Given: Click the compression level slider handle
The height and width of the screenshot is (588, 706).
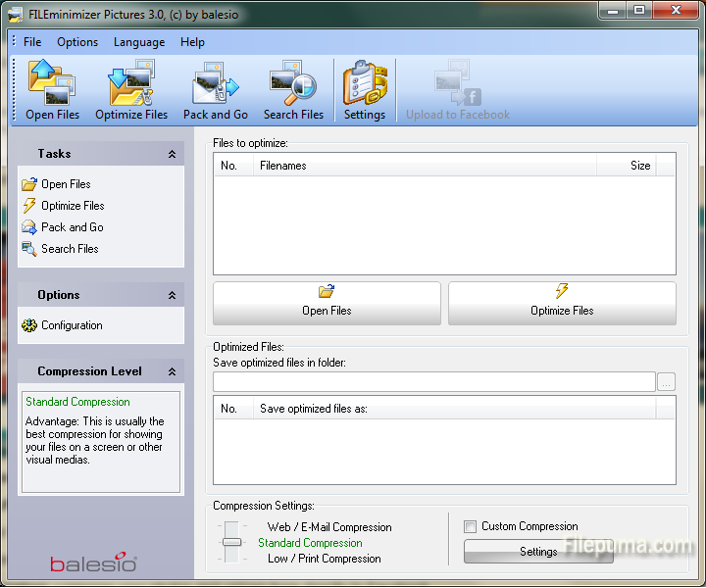Looking at the screenshot, I should [231, 542].
